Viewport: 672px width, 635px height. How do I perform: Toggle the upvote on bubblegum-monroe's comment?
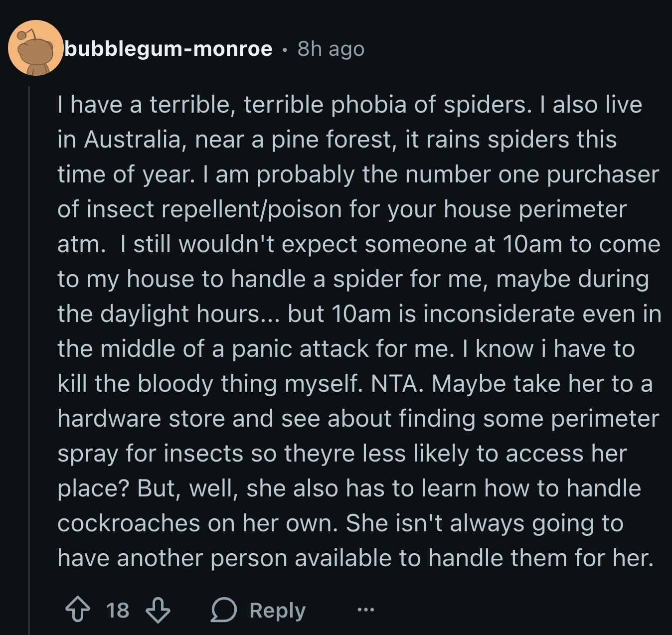[x=77, y=609]
